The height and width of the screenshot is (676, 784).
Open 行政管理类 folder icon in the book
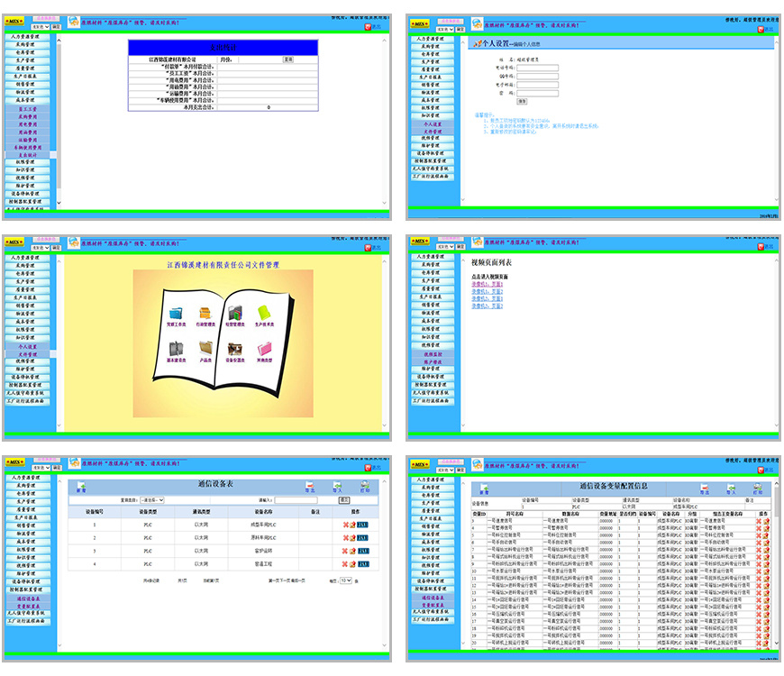205,314
